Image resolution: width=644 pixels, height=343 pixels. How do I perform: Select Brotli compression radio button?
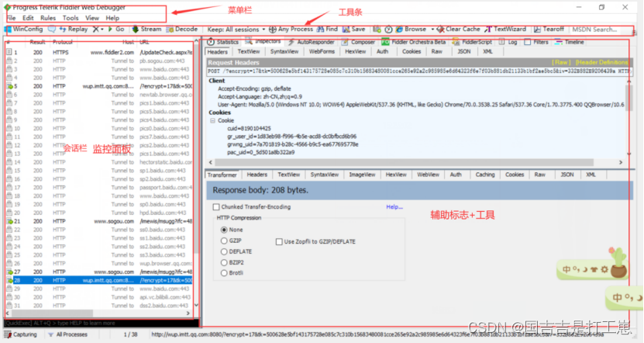point(224,273)
